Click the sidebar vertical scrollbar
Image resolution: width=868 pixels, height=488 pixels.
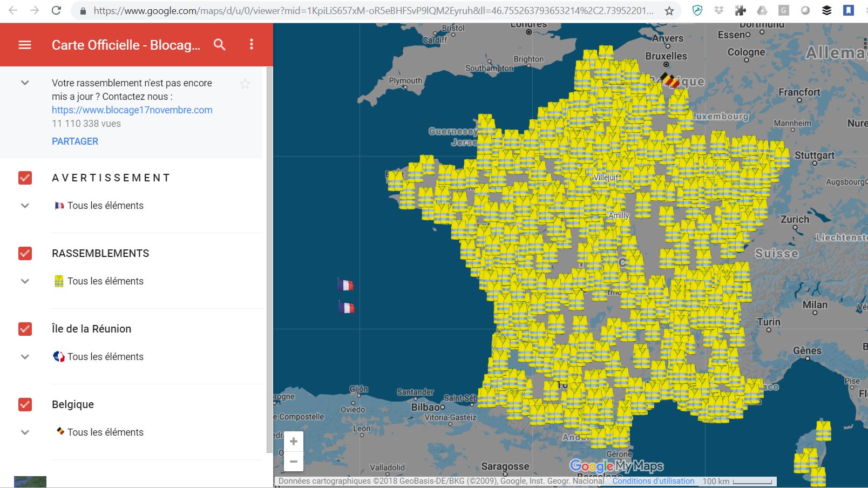[x=270, y=259]
